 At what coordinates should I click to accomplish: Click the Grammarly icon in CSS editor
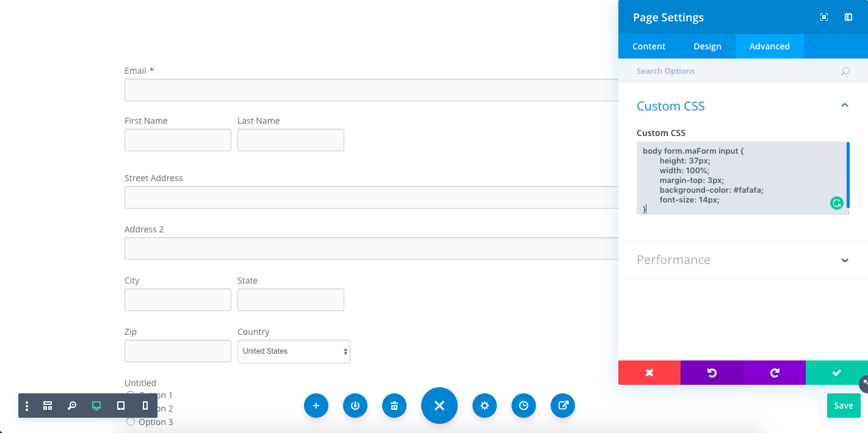tap(837, 203)
